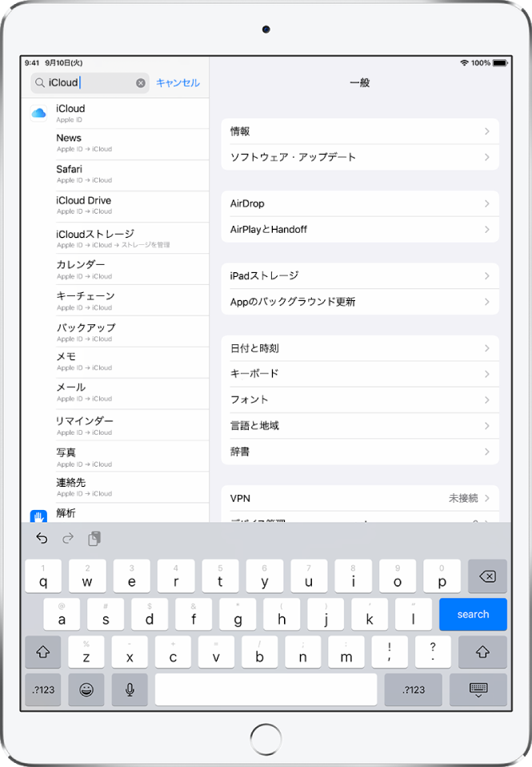Tap the q key
This screenshot has height=767, width=532.
[43, 576]
